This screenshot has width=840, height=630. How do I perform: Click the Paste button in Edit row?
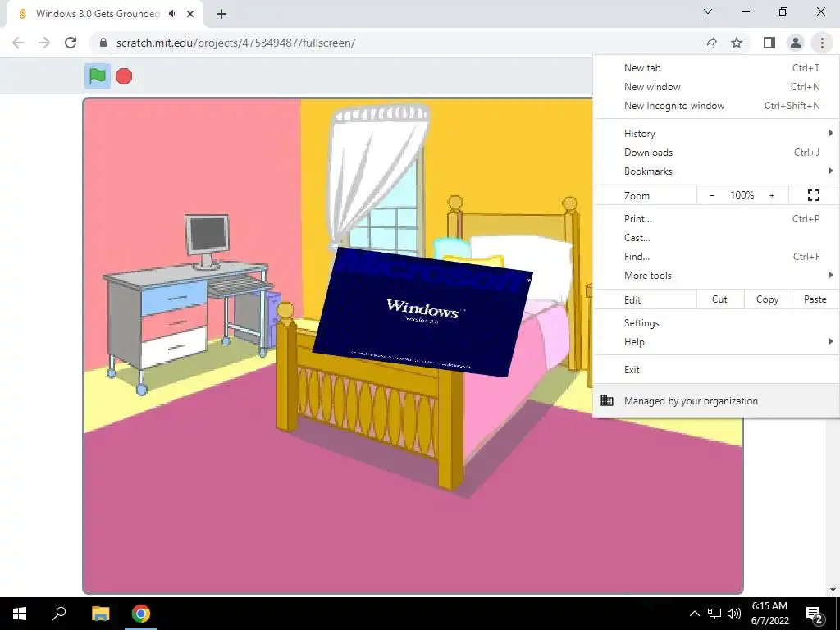(x=815, y=299)
